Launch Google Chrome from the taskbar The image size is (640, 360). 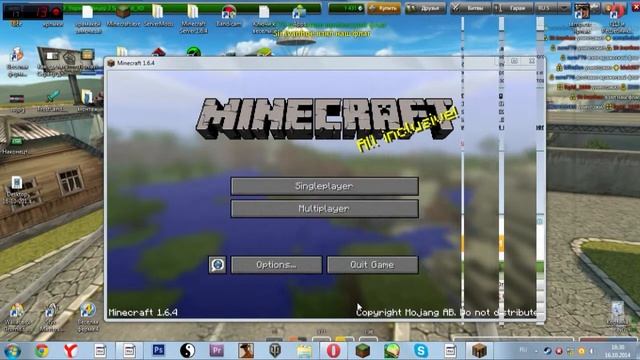(x=41, y=351)
